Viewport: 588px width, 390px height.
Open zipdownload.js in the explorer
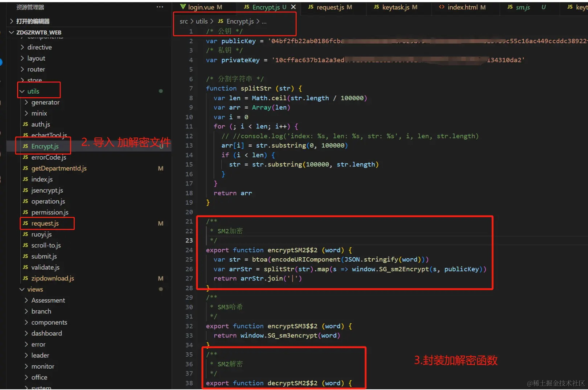89,278
